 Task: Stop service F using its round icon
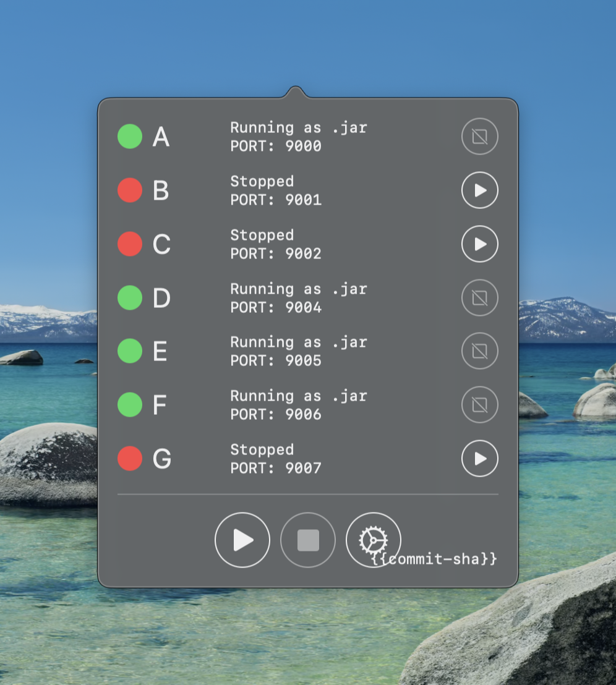click(x=479, y=405)
